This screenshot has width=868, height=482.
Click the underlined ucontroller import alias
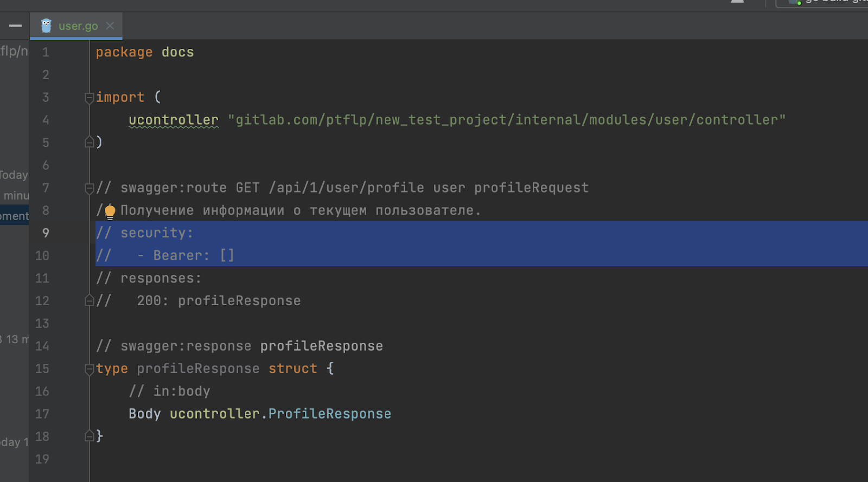click(x=173, y=120)
